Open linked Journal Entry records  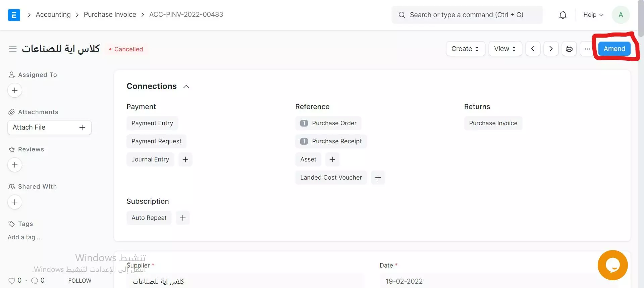tap(150, 159)
